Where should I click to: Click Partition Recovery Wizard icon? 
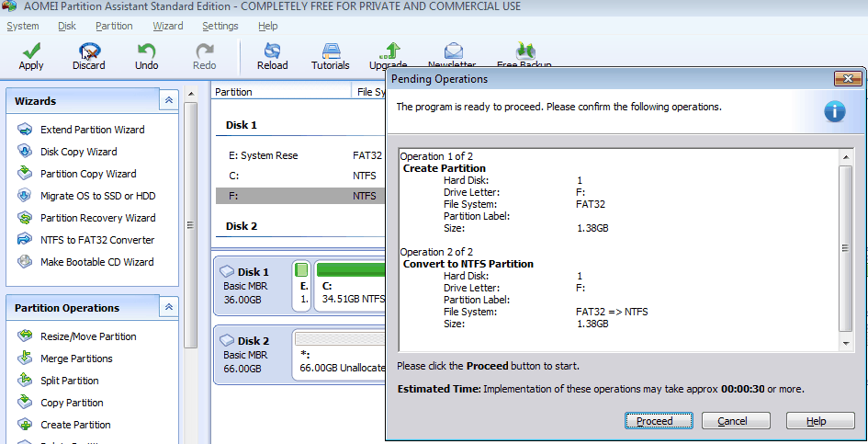(x=25, y=218)
